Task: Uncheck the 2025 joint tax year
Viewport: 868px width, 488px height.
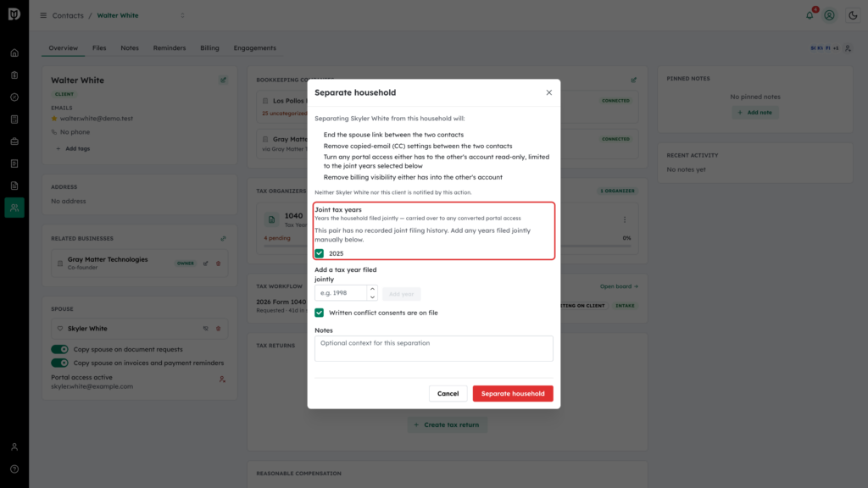Action: (x=320, y=253)
